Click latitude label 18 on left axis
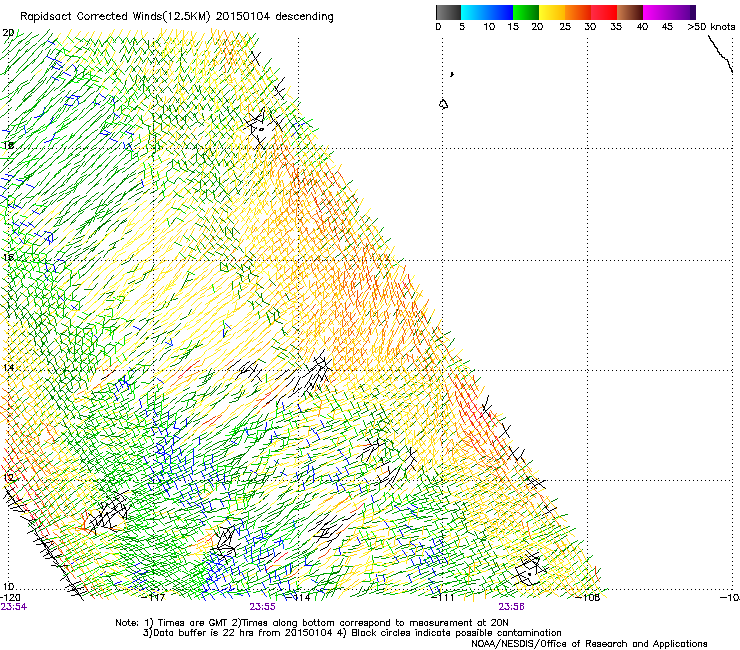Viewport: 740px width, 650px height. coord(8,145)
